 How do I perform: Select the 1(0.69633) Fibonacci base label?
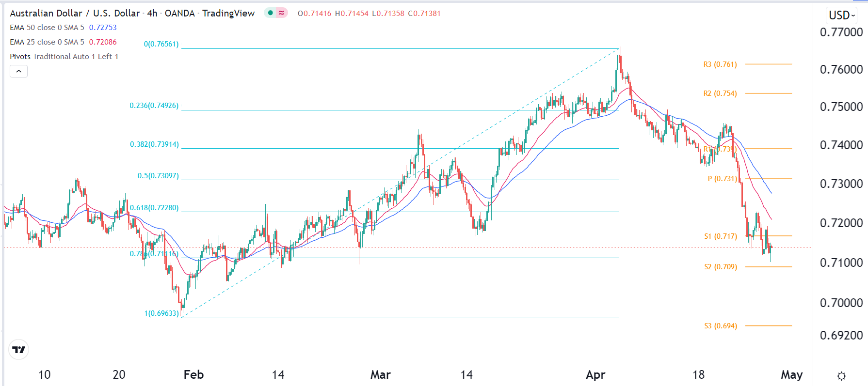(161, 313)
